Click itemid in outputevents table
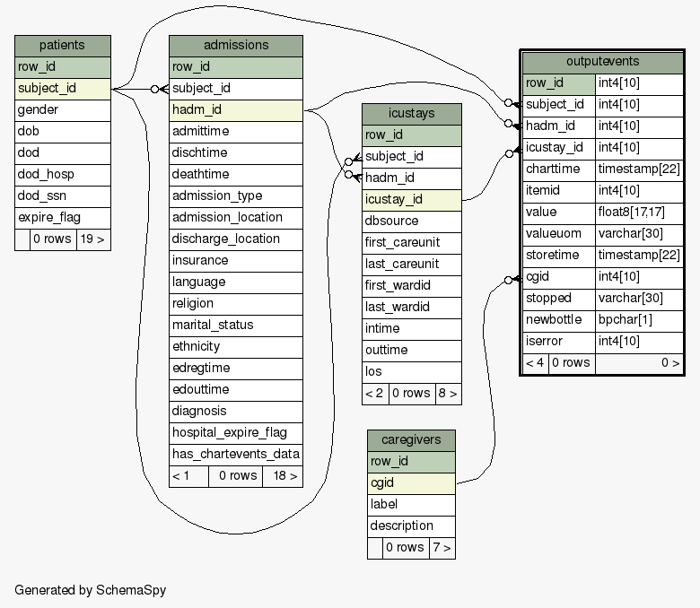 tap(559, 191)
